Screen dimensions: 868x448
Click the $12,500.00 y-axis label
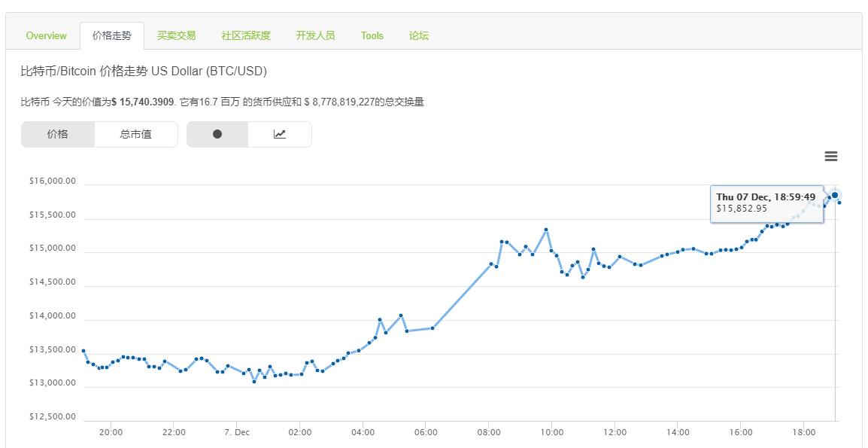pos(52,417)
